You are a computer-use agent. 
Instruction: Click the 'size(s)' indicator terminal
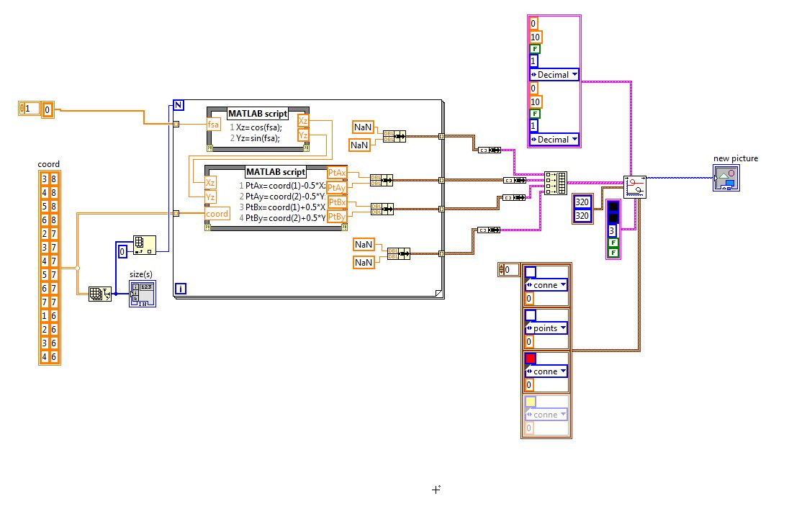click(143, 294)
